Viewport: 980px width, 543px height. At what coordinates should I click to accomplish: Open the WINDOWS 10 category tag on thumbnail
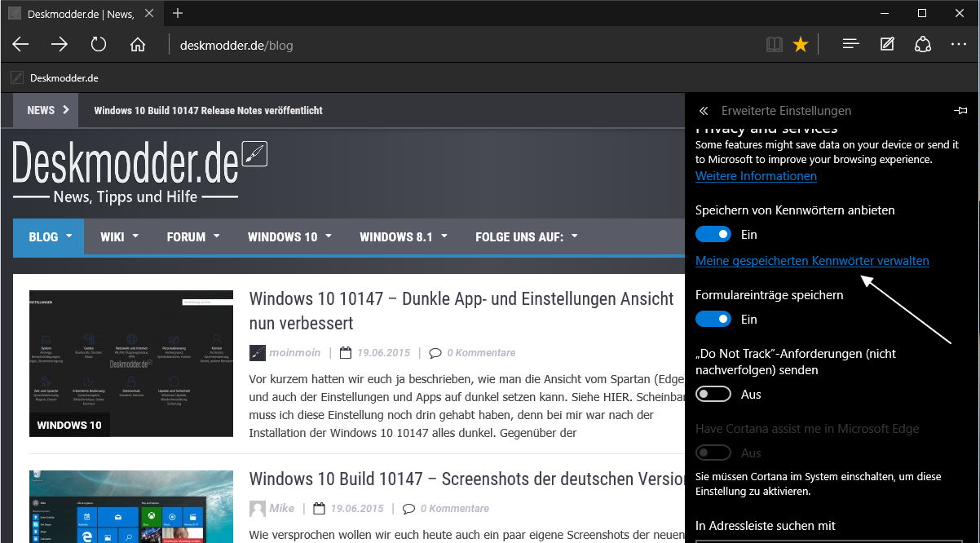69,425
